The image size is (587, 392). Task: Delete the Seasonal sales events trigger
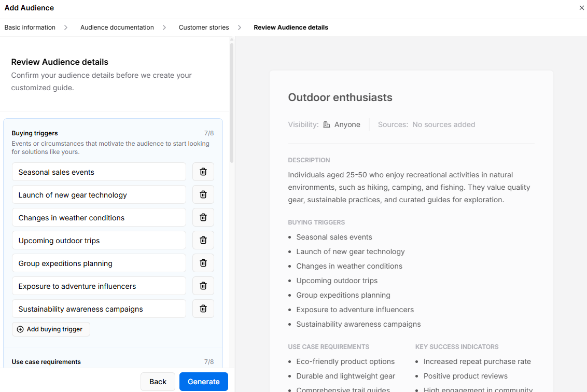[x=203, y=172]
